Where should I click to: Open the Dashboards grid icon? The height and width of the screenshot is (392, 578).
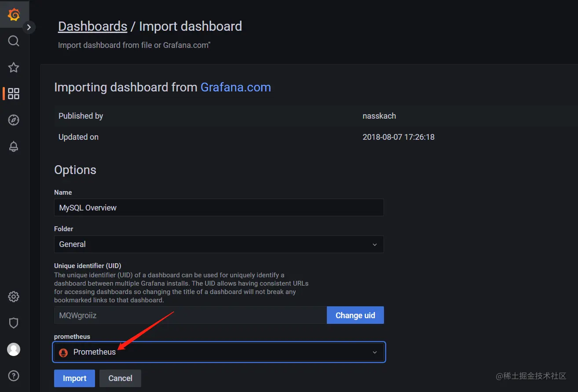point(14,94)
